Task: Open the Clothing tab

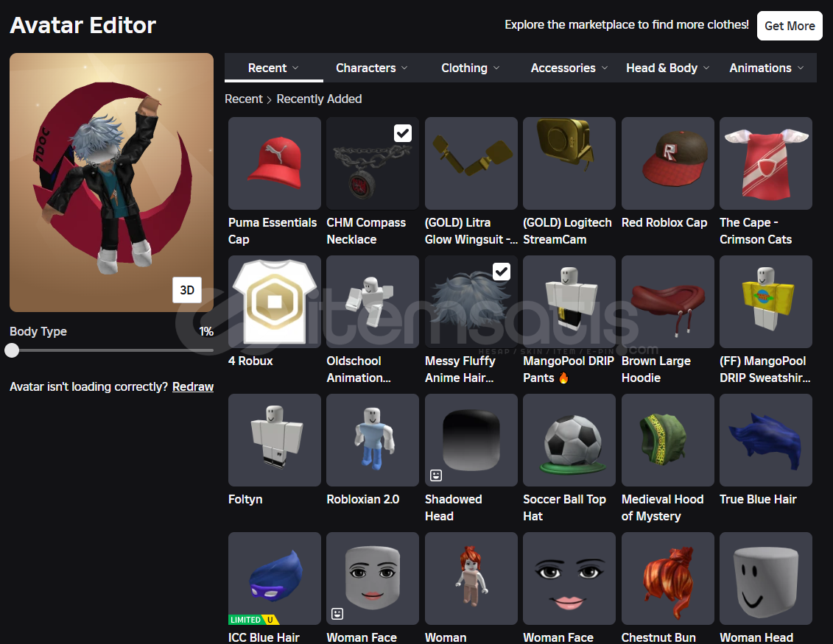Action: tap(470, 68)
